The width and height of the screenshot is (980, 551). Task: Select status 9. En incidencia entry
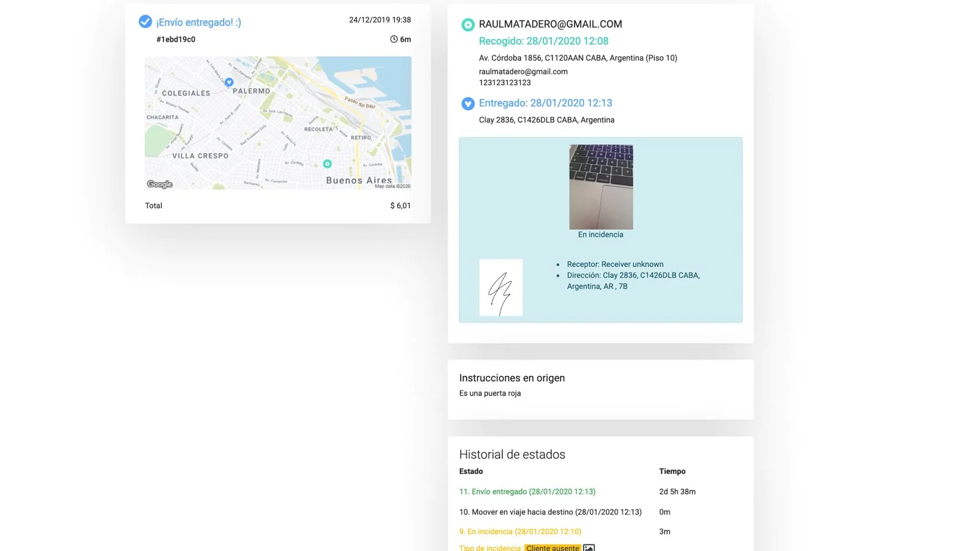tap(520, 531)
